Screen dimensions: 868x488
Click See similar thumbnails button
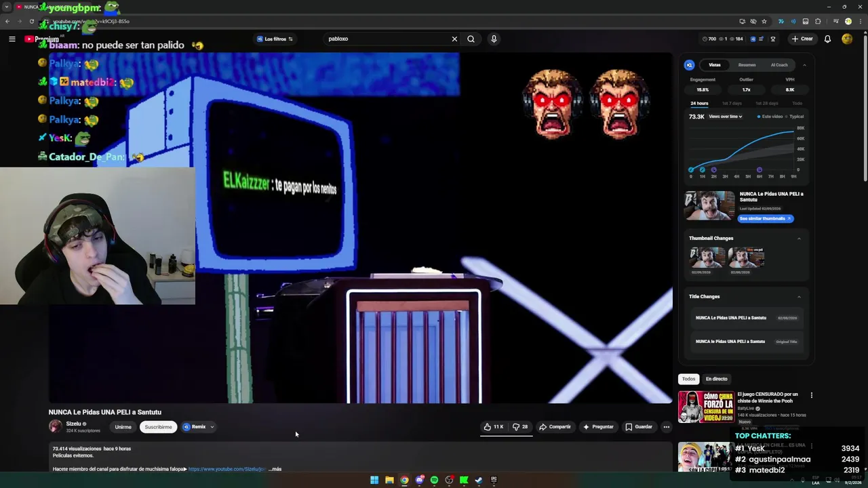pyautogui.click(x=766, y=218)
